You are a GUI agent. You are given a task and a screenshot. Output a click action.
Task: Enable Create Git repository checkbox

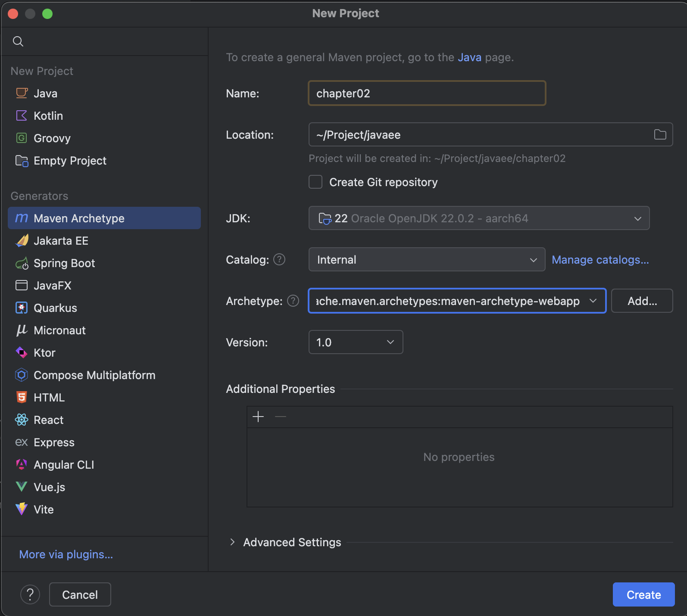click(315, 182)
